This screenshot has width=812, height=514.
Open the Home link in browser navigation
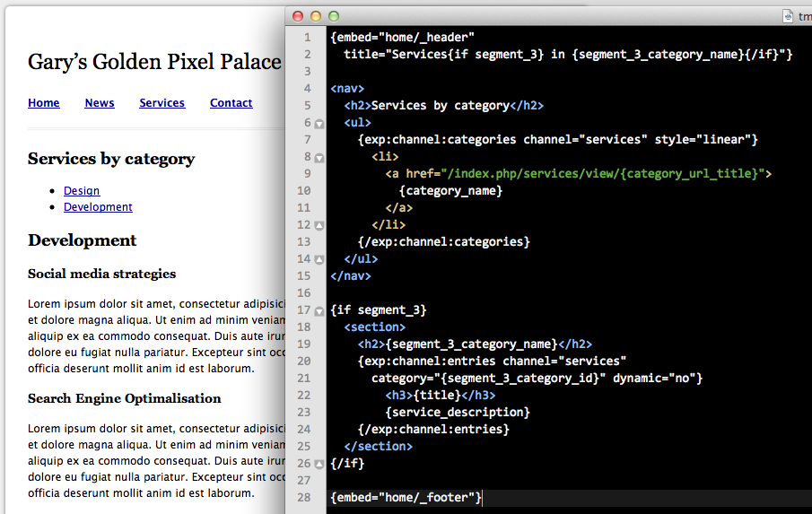[x=43, y=103]
